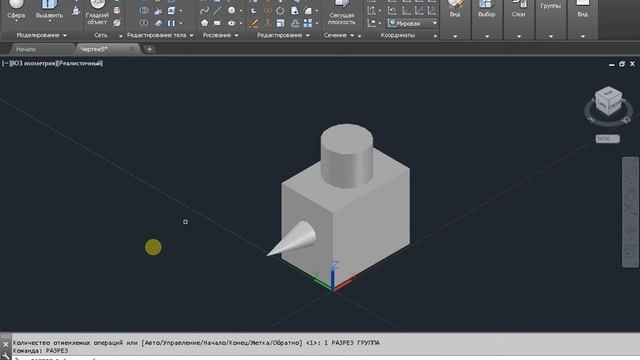
Task: Click the Вид icon beside the Выбор panel
Action: (455, 9)
